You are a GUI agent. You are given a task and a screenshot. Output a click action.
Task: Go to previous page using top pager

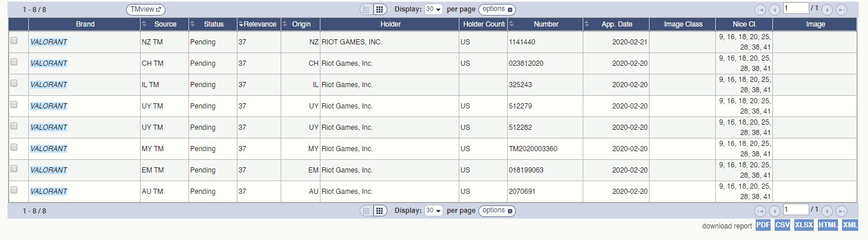pyautogui.click(x=775, y=9)
